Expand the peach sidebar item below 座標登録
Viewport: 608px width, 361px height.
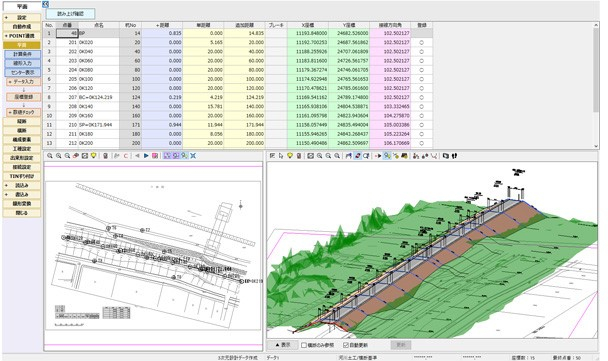10,112
